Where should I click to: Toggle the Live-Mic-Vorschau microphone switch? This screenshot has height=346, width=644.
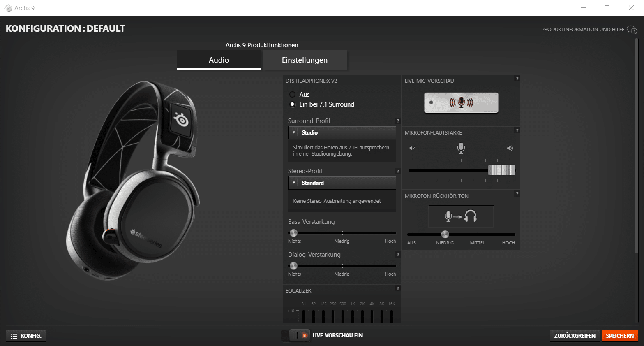click(461, 103)
